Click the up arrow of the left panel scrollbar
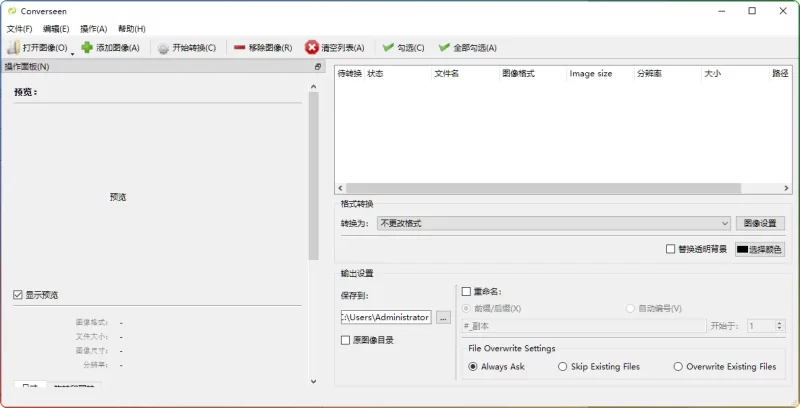 point(313,87)
